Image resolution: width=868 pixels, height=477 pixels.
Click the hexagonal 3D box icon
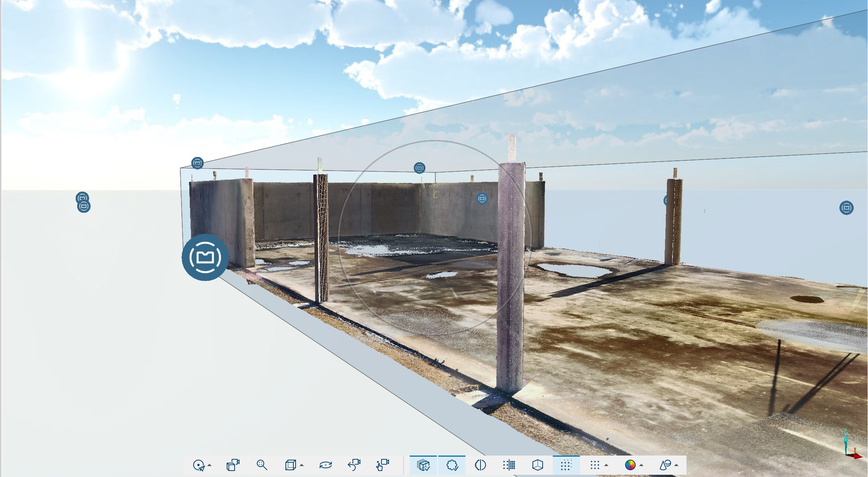(x=538, y=465)
